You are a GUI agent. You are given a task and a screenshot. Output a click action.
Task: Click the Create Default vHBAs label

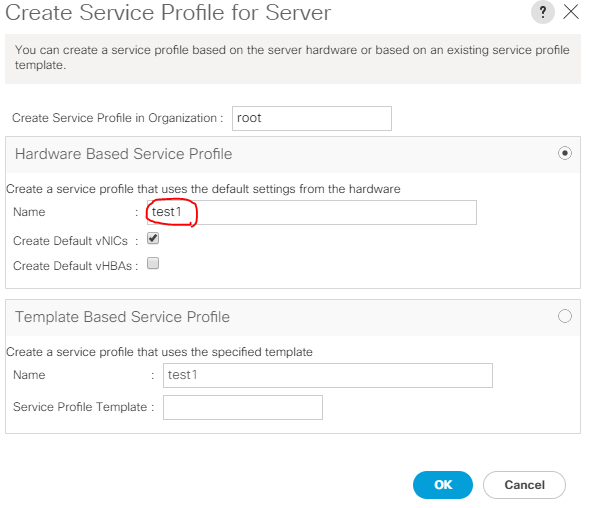(x=72, y=266)
